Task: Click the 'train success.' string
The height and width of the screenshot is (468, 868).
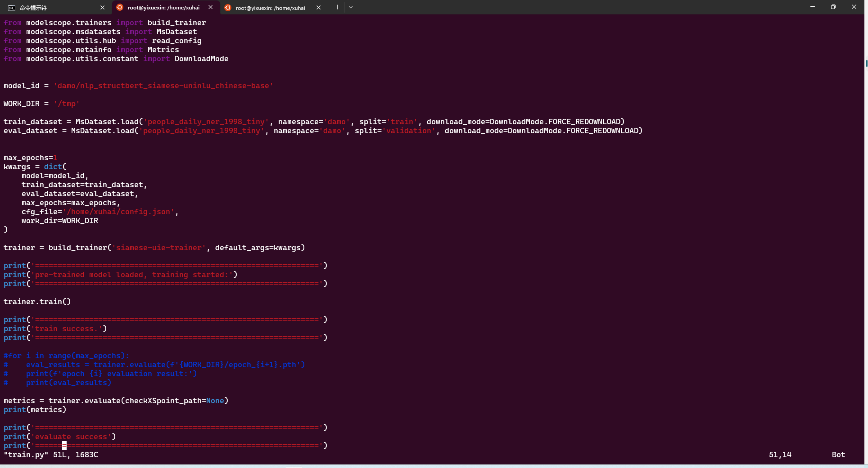Action: tap(69, 328)
